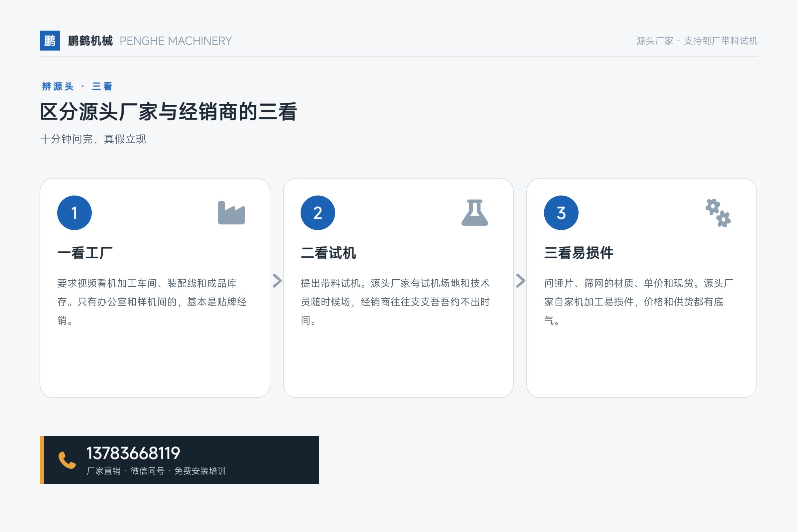
Task: Click the 三看易损件 card title
Action: click(579, 253)
